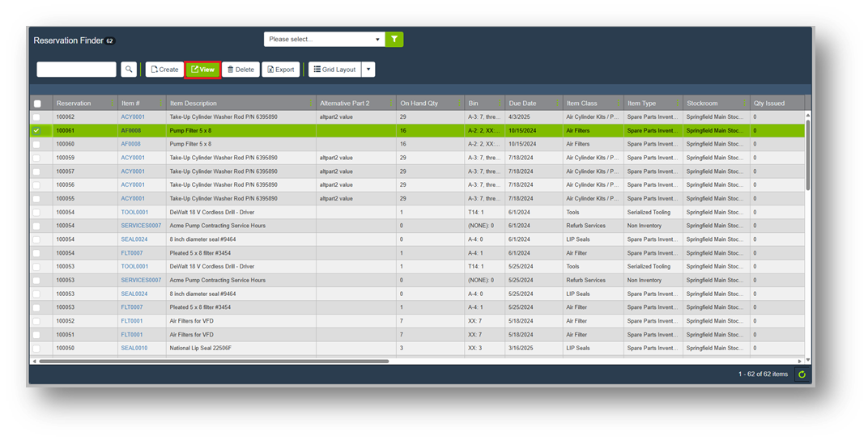The width and height of the screenshot is (868, 440).
Task: Open item link SEAL0010
Action: [134, 348]
